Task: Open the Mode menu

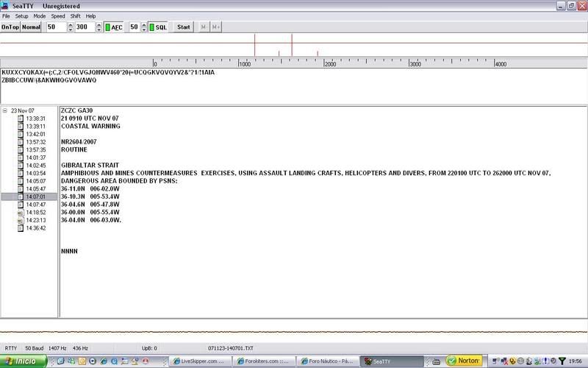Action: click(x=39, y=15)
